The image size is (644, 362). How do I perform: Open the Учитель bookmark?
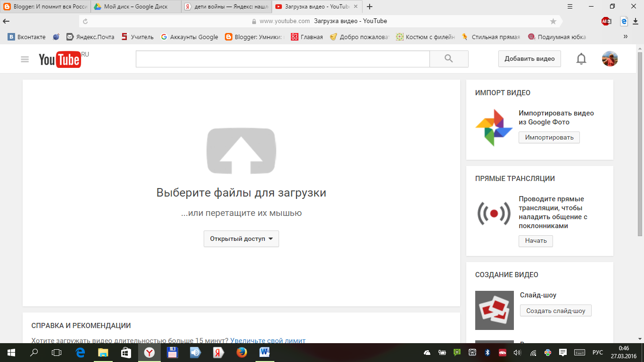click(x=138, y=37)
